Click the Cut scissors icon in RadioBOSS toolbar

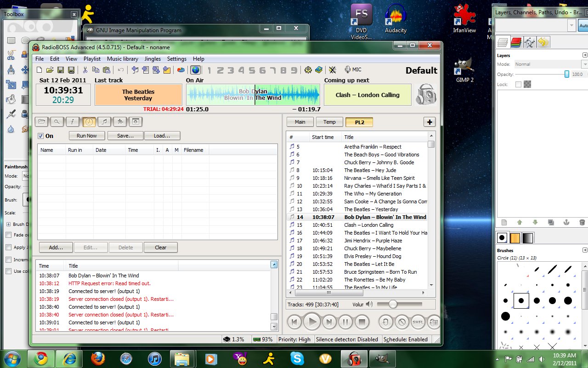click(x=85, y=70)
